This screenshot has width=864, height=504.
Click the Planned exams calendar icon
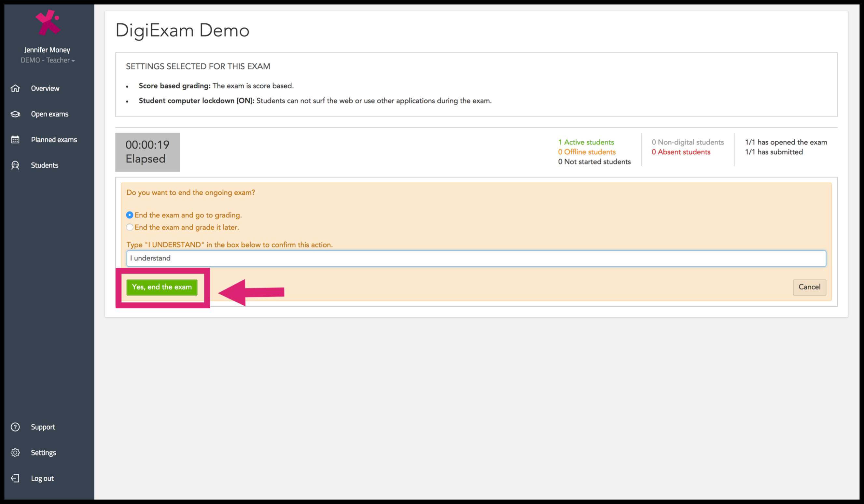15,140
